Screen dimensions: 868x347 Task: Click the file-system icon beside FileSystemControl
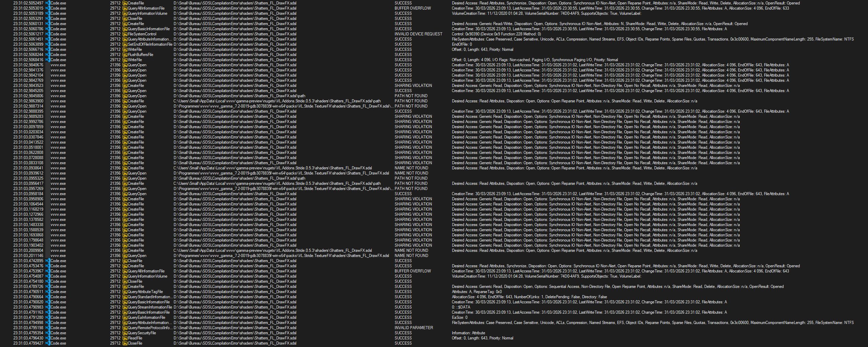pos(125,34)
